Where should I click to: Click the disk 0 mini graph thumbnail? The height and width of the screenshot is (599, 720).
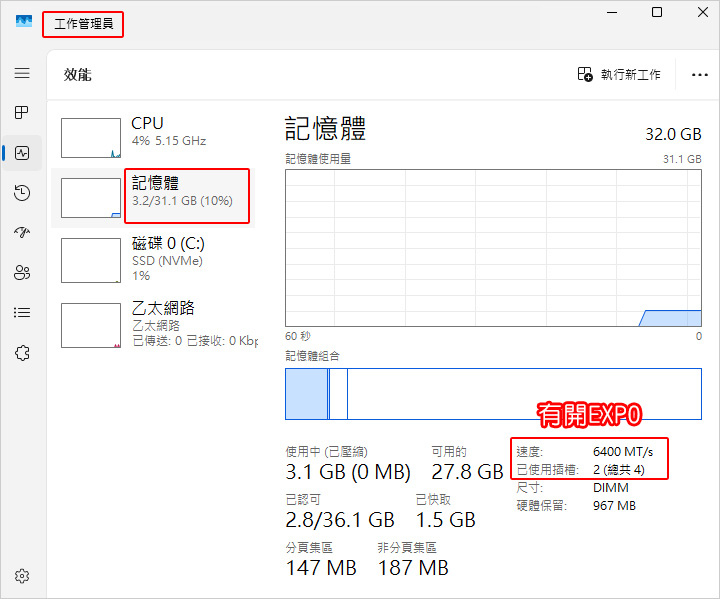(x=91, y=260)
